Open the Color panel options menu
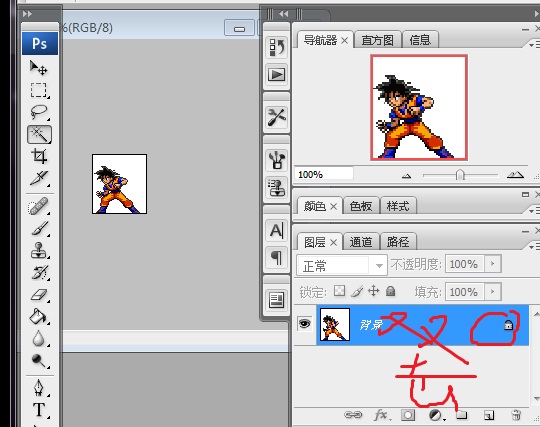 (534, 210)
